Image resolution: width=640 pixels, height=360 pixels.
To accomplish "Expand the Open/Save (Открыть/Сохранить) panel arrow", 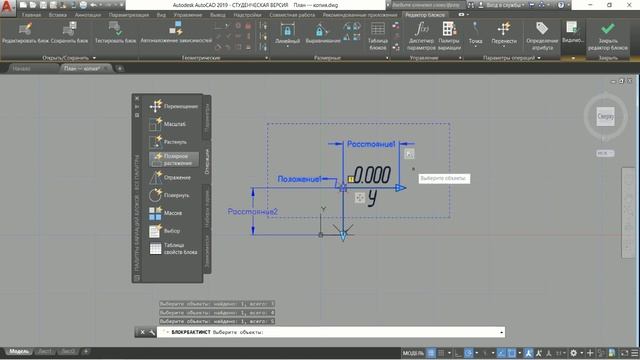I will [x=94, y=58].
